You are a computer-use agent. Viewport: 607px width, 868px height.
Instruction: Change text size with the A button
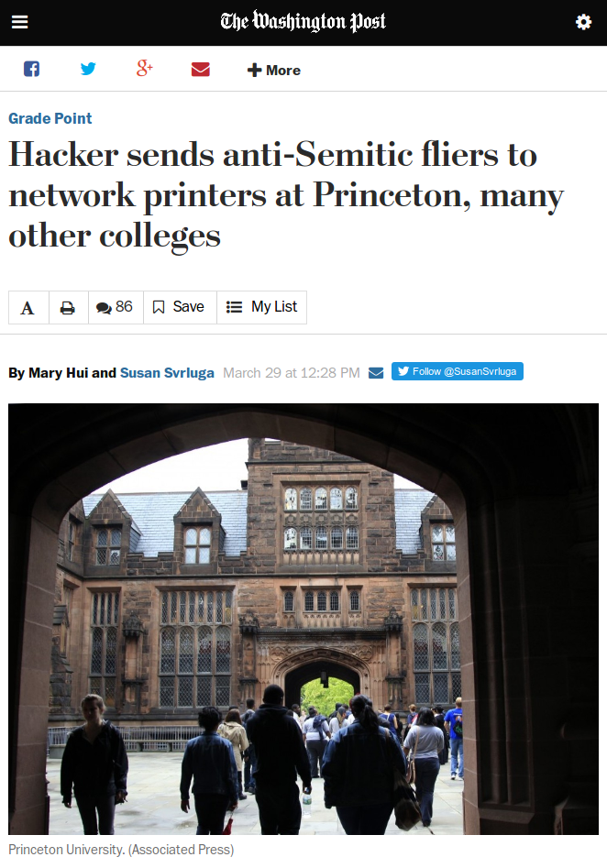[28, 307]
